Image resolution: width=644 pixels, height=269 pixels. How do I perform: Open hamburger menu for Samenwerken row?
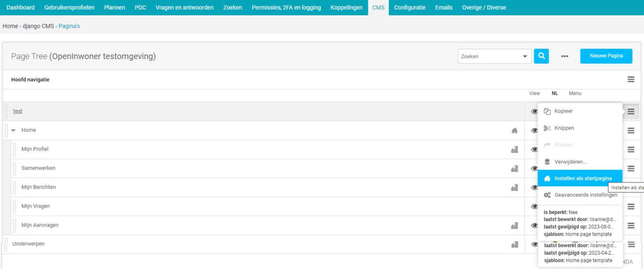tap(631, 168)
